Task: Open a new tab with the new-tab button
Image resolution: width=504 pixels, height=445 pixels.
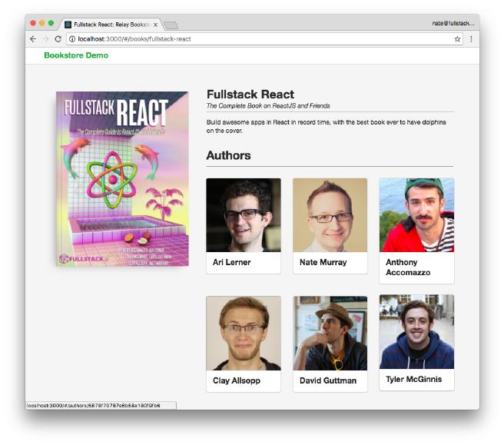Action: [171, 25]
